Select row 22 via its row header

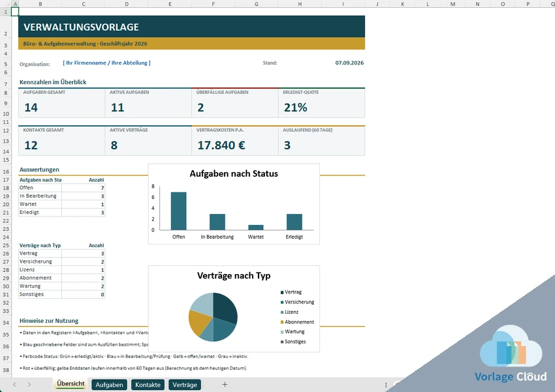pos(6,220)
